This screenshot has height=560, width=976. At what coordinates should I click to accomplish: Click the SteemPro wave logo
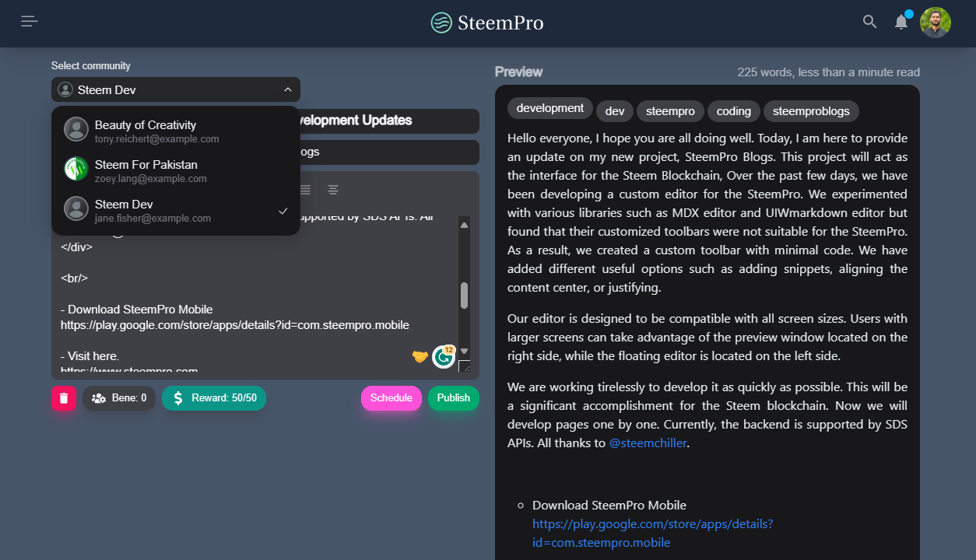441,23
